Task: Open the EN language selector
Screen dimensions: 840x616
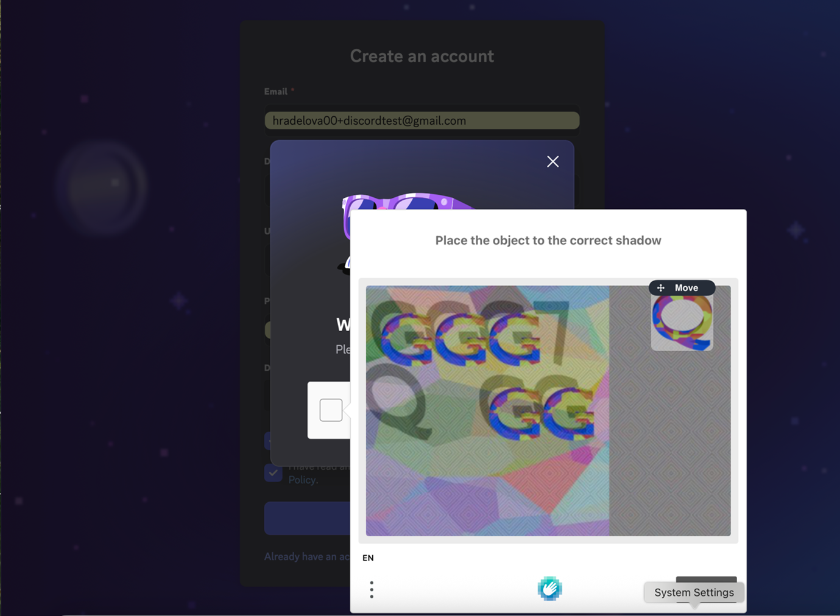Action: click(x=368, y=558)
